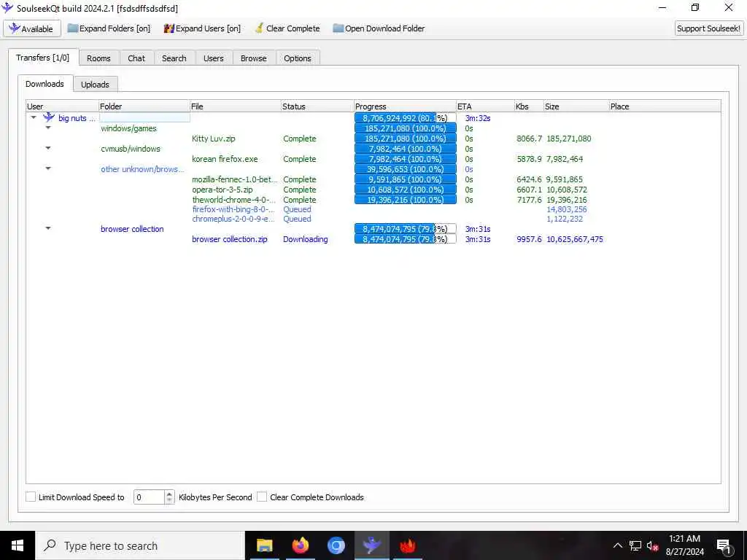Select queued firefox-with-bing-8-0-... file
The width and height of the screenshot is (747, 560).
233,209
